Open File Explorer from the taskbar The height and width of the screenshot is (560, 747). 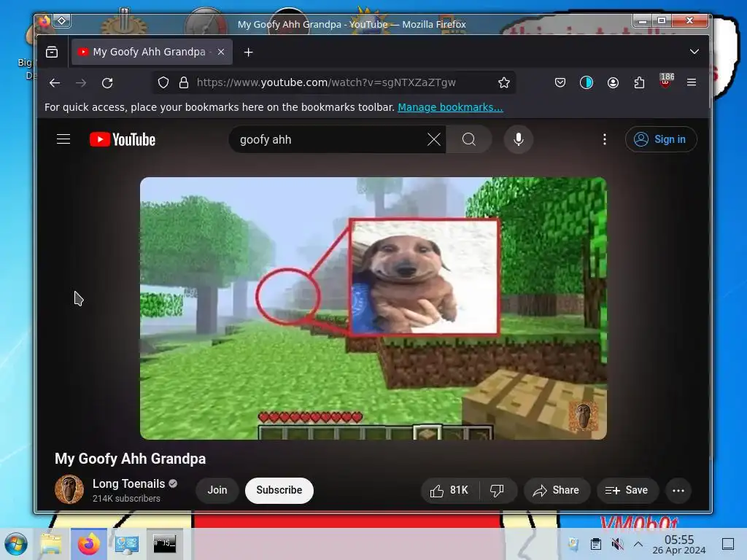point(52,544)
